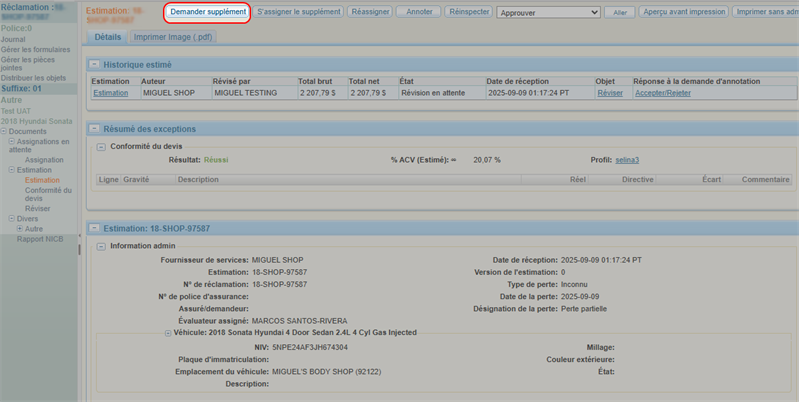Collapse the Assignations en attente node
The image size is (799, 402).
[12, 142]
